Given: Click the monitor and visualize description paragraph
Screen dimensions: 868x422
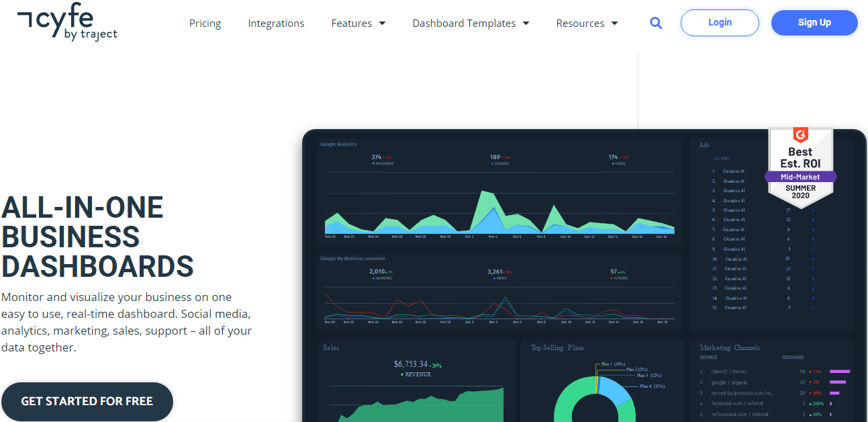Looking at the screenshot, I should [127, 323].
